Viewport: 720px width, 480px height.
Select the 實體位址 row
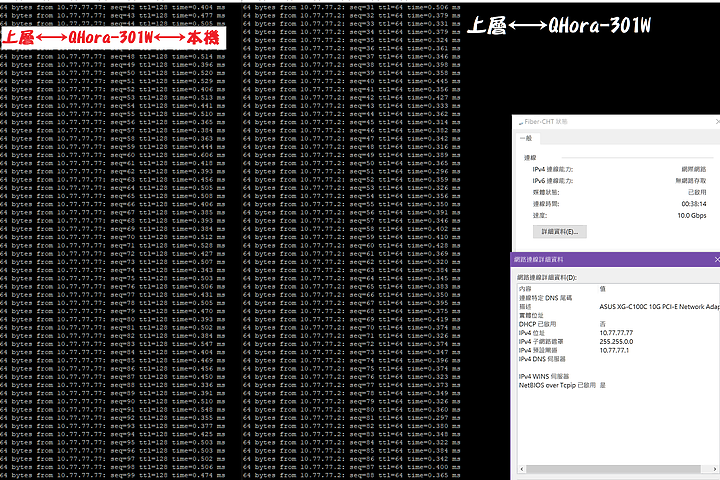coord(531,315)
